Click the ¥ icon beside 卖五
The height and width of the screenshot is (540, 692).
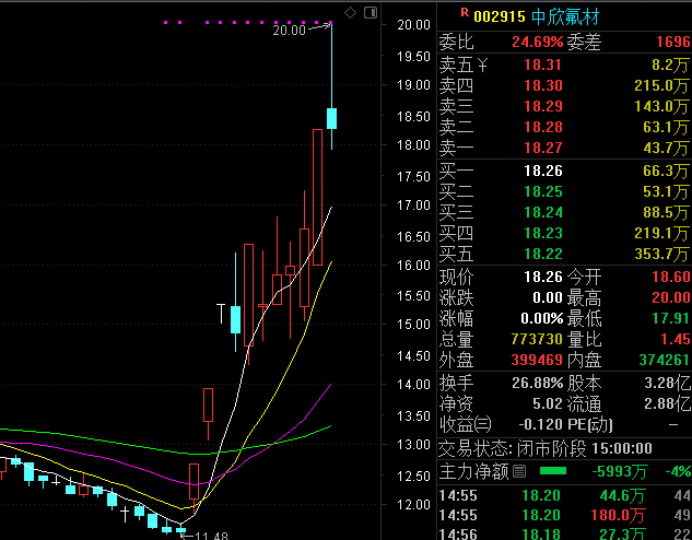click(482, 65)
